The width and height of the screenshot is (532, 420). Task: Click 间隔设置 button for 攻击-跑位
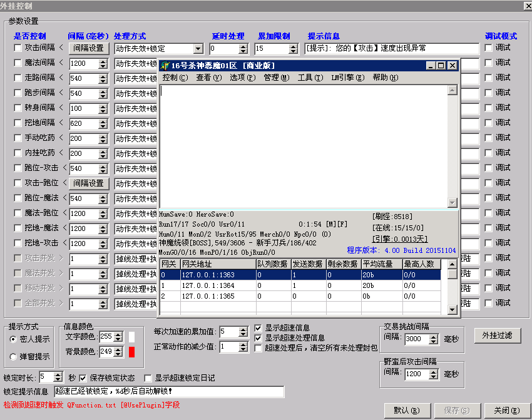coord(88,183)
